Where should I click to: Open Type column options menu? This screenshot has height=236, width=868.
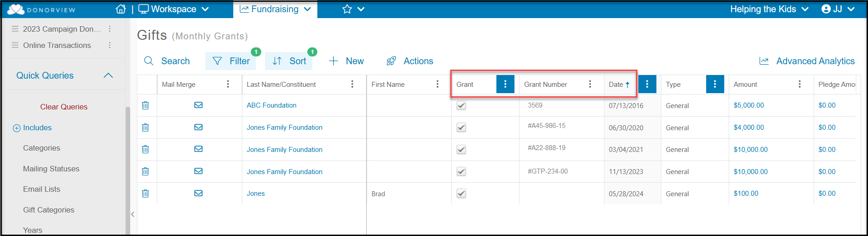(715, 84)
